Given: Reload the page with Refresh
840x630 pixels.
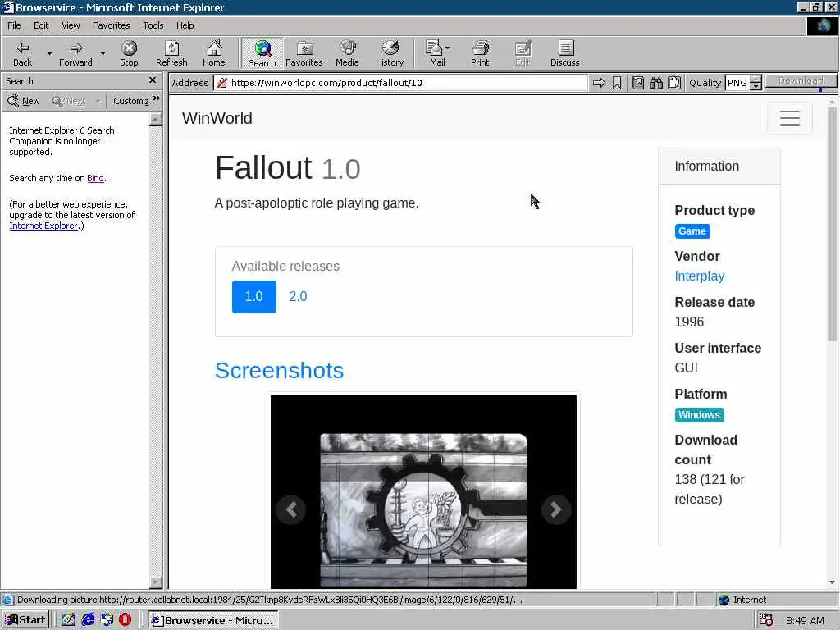Looking at the screenshot, I should tap(171, 53).
